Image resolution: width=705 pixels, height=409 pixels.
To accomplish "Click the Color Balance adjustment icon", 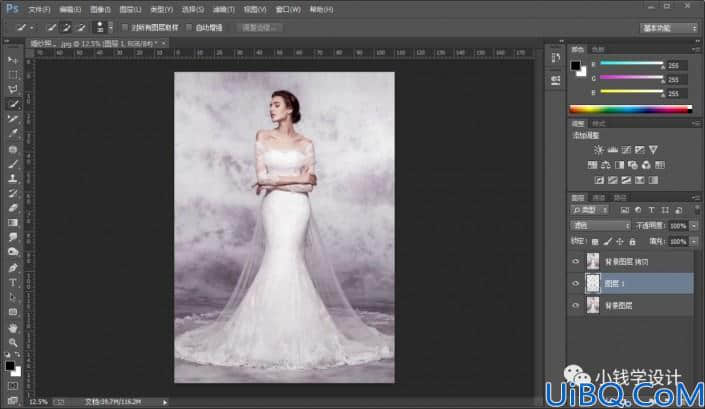I will pyautogui.click(x=606, y=165).
